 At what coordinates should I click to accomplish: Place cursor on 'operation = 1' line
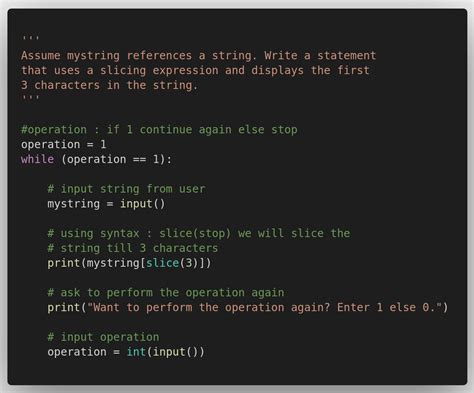tap(64, 144)
